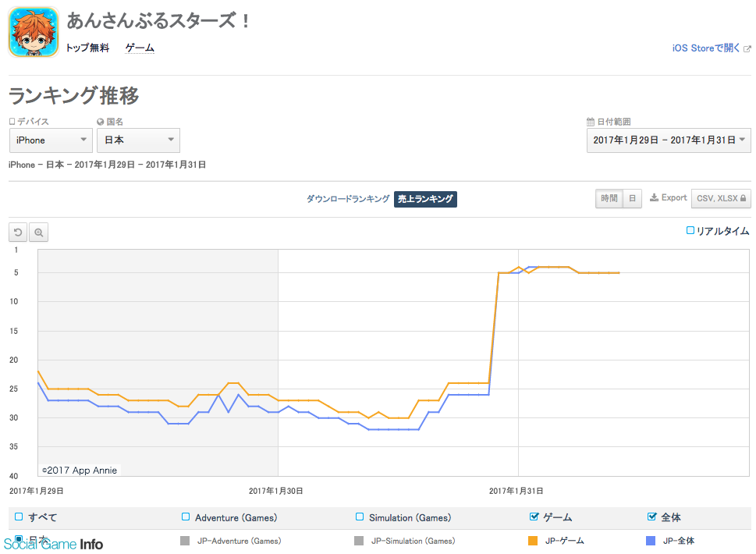The height and width of the screenshot is (554, 756).
Task: Click the 2017年1月30日 axis label
Action: pyautogui.click(x=275, y=491)
